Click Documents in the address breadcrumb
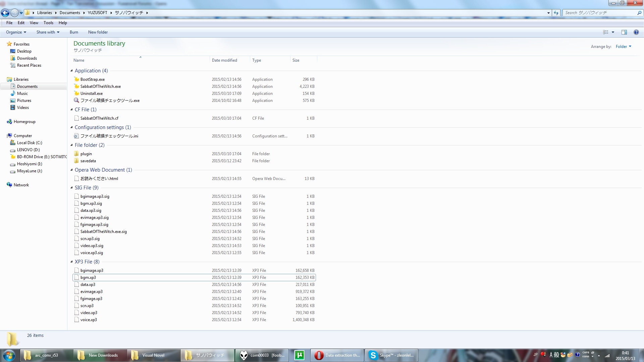Image resolution: width=644 pixels, height=362 pixels. pos(70,13)
